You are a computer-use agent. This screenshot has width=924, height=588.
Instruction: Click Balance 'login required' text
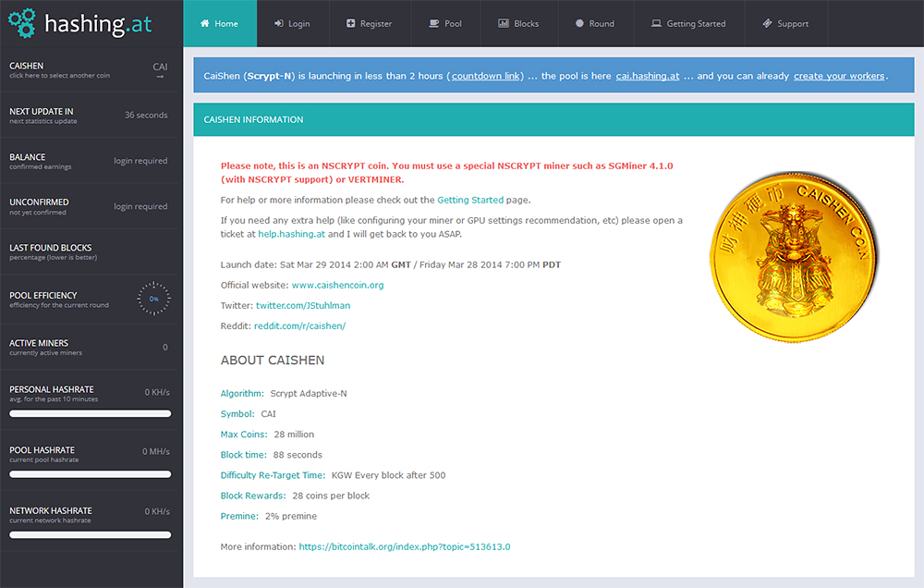point(140,161)
